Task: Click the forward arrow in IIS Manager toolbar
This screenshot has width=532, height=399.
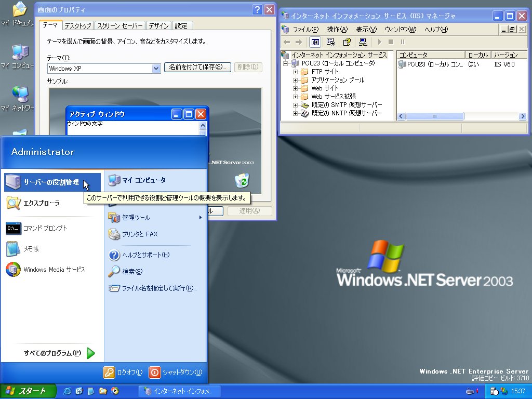Action: click(299, 42)
